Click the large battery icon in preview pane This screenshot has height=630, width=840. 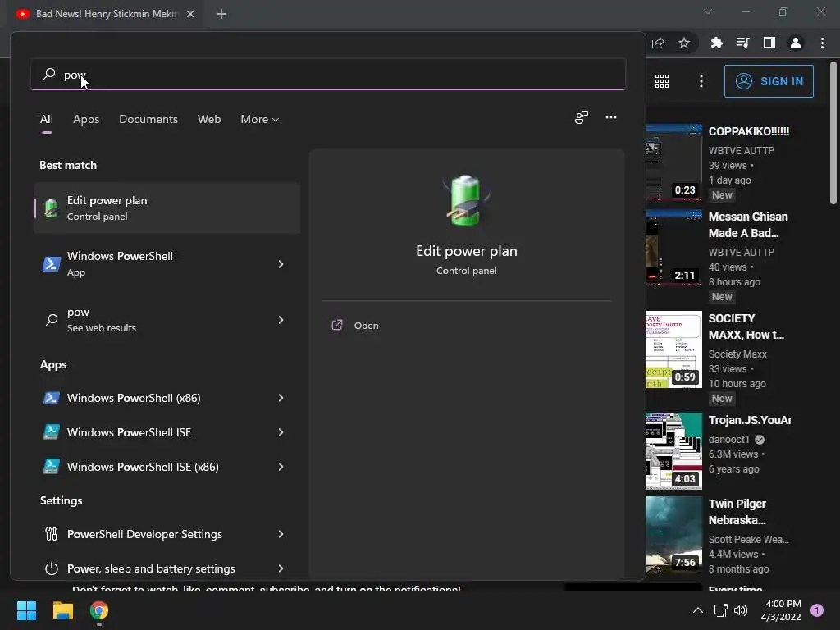pyautogui.click(x=466, y=200)
